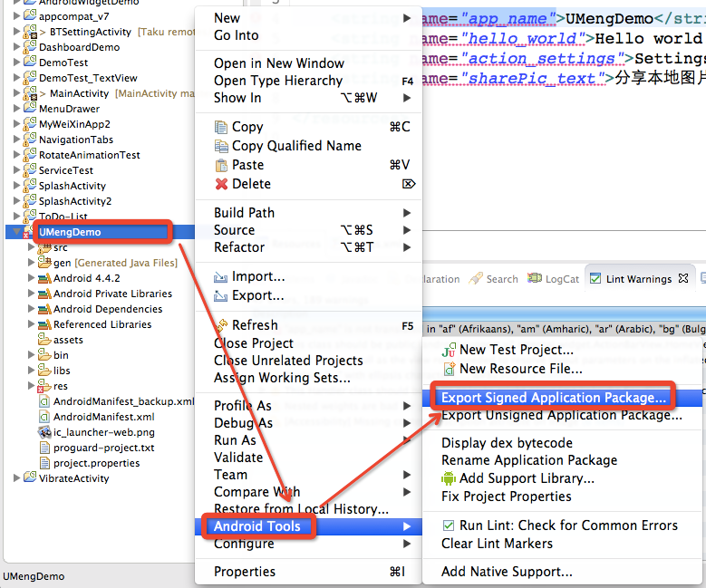
Task: Open the Build Path submenu
Action: pyautogui.click(x=308, y=213)
